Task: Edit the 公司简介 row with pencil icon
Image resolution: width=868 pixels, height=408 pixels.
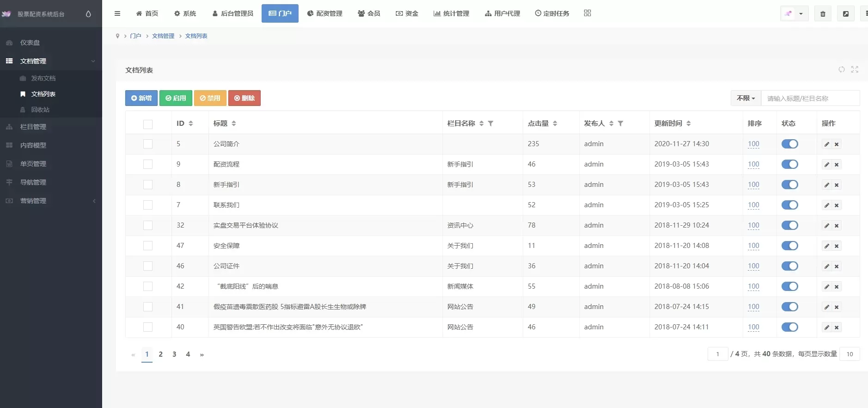Action: tap(826, 144)
